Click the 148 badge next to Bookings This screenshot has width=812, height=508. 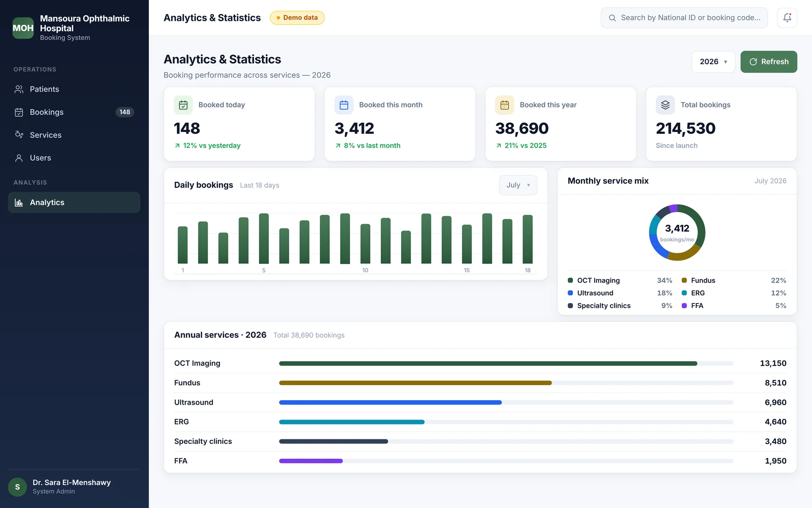pos(125,112)
